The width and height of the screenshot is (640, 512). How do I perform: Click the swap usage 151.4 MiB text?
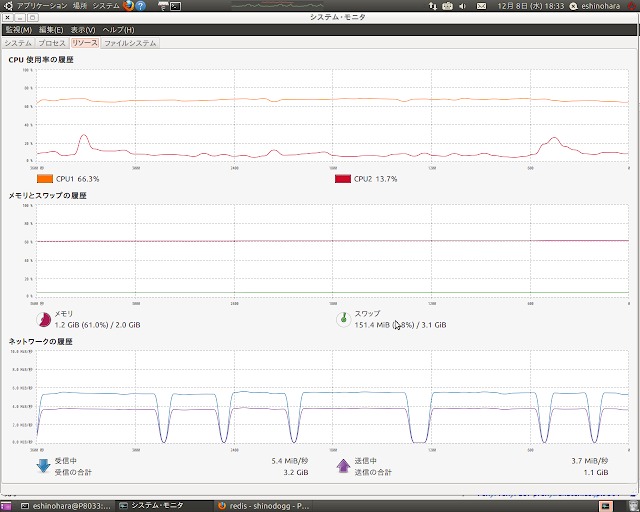point(400,325)
